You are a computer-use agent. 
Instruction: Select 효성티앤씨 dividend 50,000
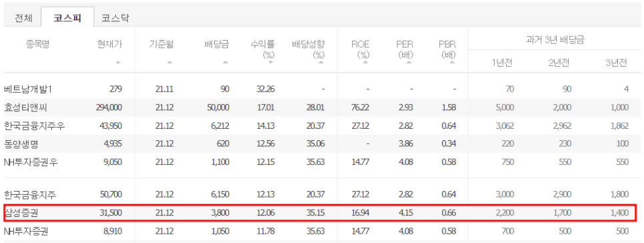pyautogui.click(x=218, y=107)
